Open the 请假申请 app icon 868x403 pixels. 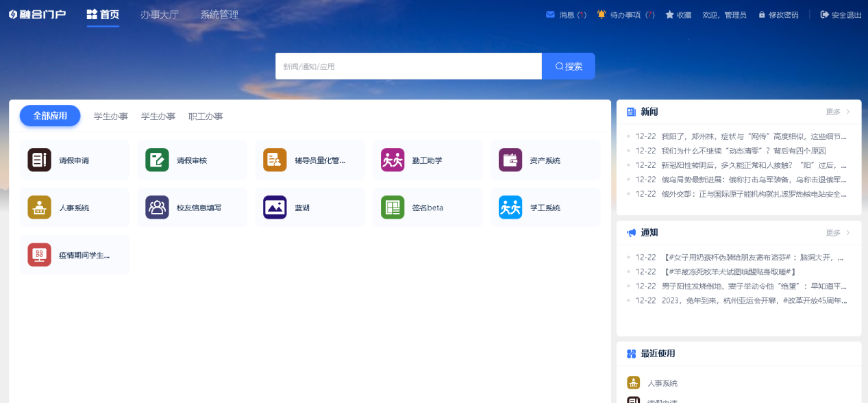point(39,160)
